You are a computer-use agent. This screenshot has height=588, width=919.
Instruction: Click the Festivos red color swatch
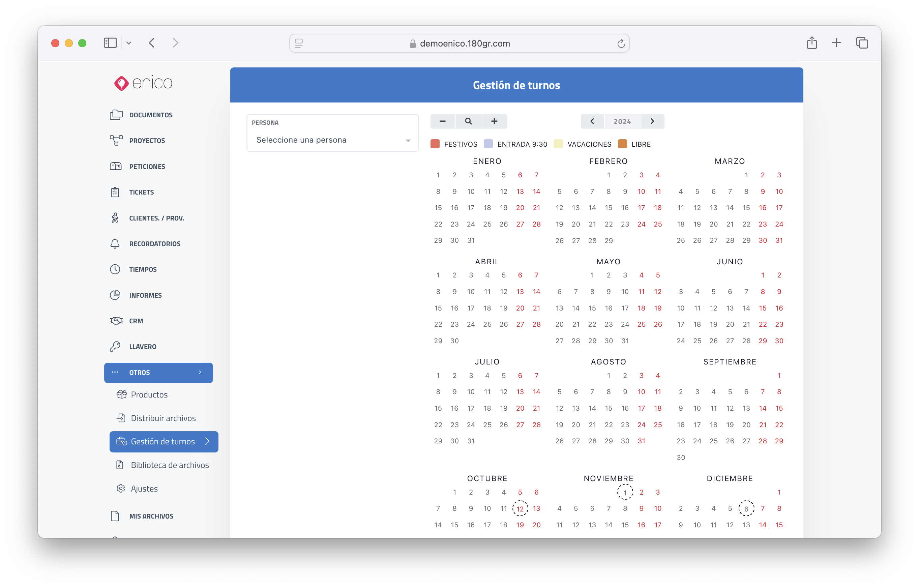coord(435,144)
